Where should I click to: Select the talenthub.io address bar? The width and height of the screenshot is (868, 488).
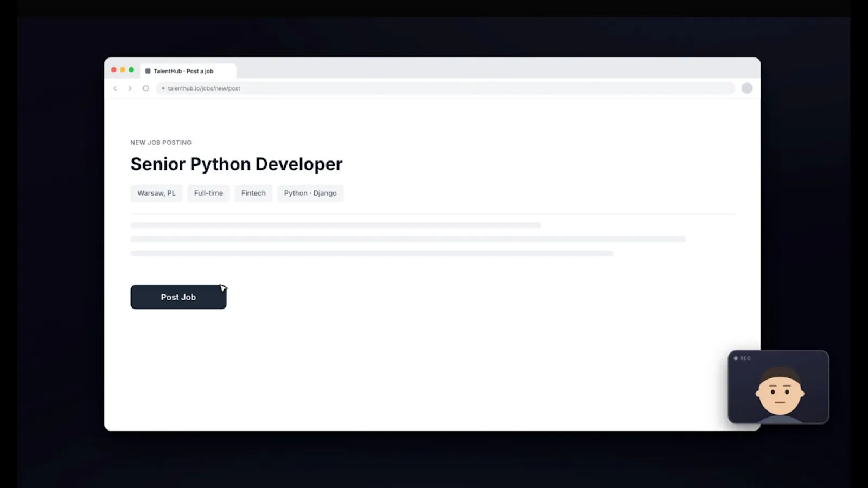[445, 88]
